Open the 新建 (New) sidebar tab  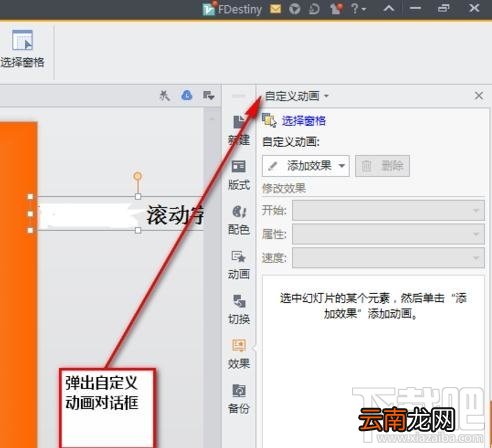239,130
